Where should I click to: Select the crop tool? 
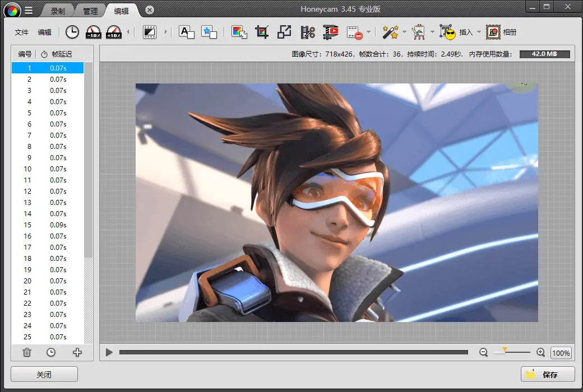pyautogui.click(x=262, y=32)
